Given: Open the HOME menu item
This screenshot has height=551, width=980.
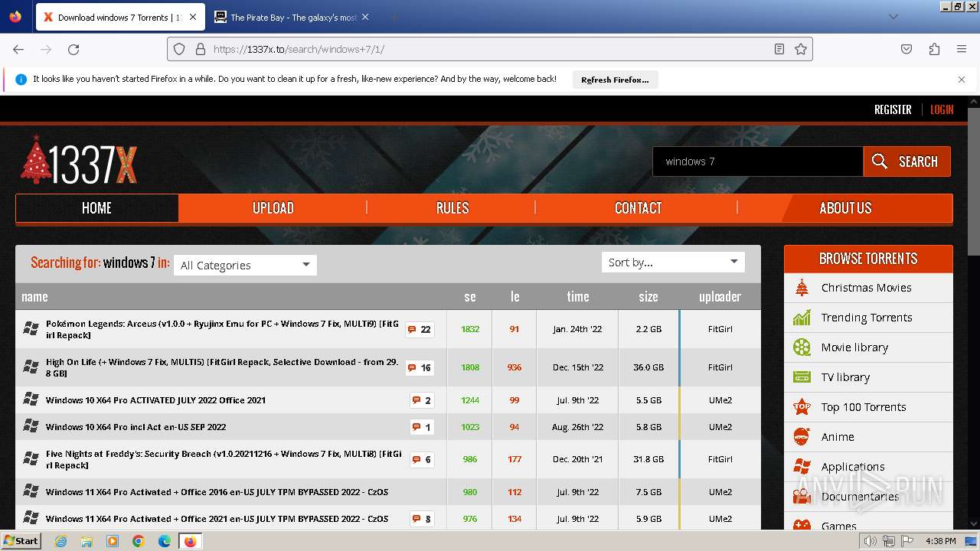Looking at the screenshot, I should click(x=96, y=208).
